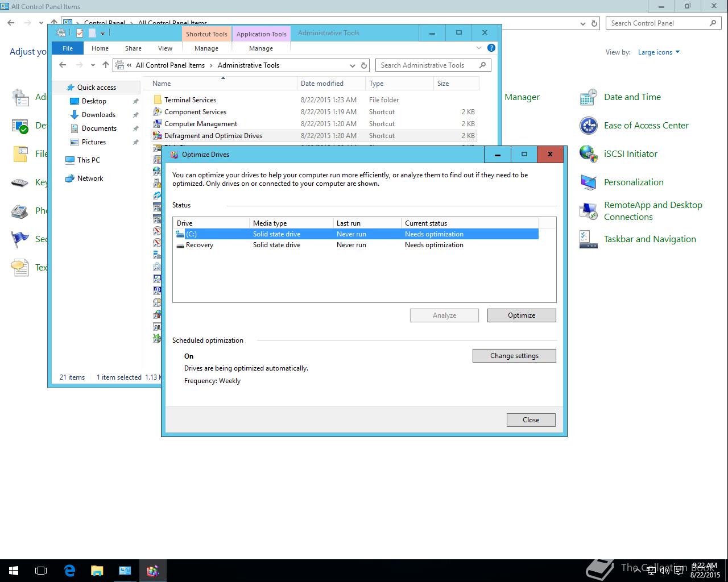728x582 pixels.
Task: Select the (C:) drive row
Action: tap(355, 234)
